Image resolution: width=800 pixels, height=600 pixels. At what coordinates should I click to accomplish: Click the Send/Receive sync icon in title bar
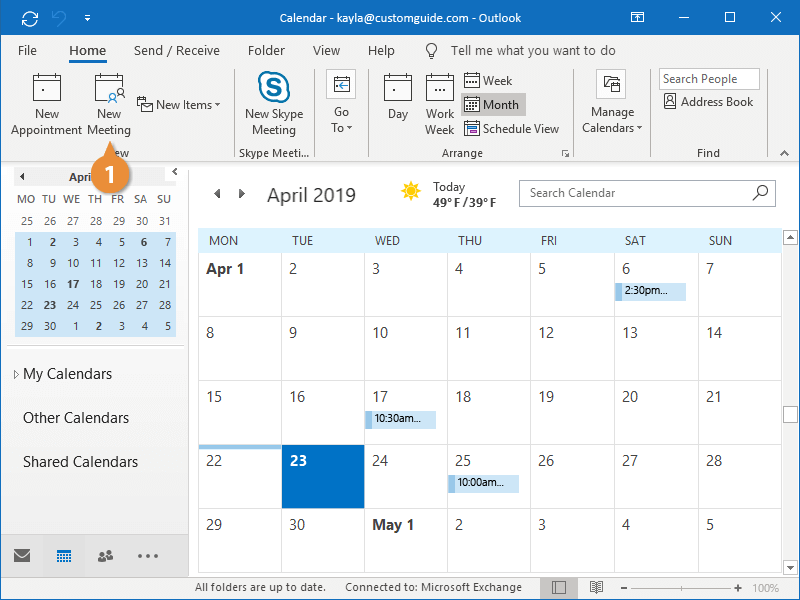[x=30, y=18]
